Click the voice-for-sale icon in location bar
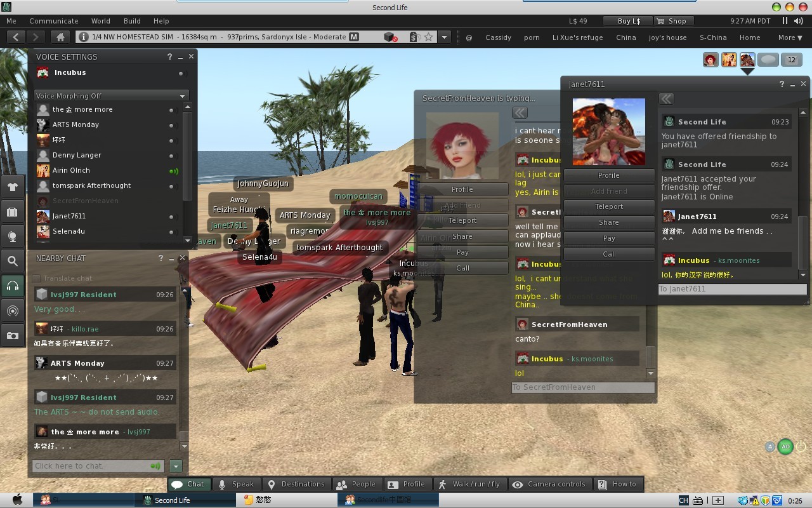812x508 pixels. 414,37
